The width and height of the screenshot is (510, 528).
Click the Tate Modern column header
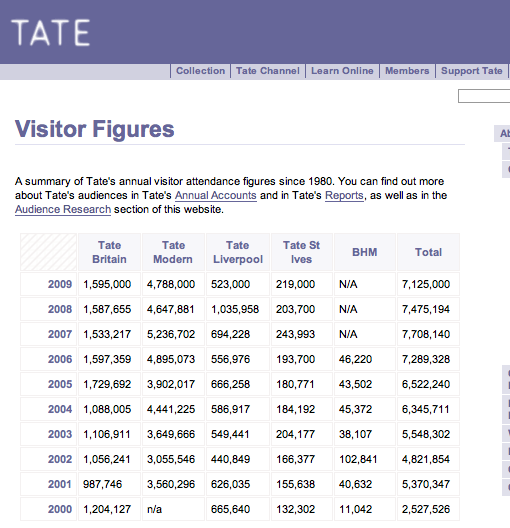point(173,252)
